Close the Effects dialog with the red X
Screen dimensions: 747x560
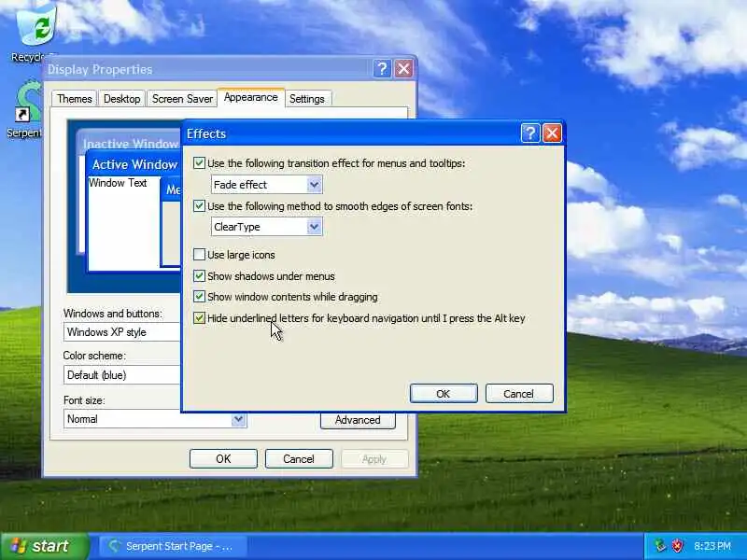552,133
